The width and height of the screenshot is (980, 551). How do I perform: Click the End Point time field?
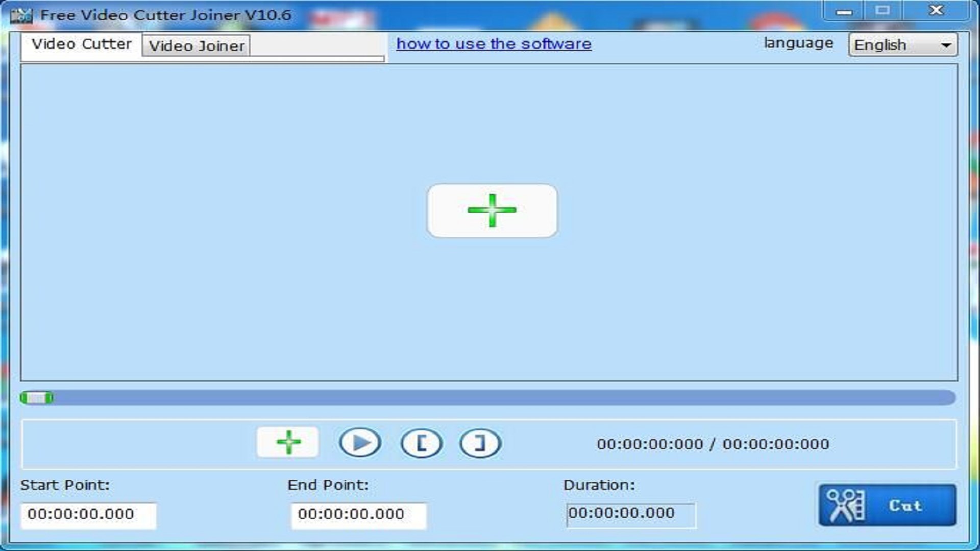coord(358,514)
